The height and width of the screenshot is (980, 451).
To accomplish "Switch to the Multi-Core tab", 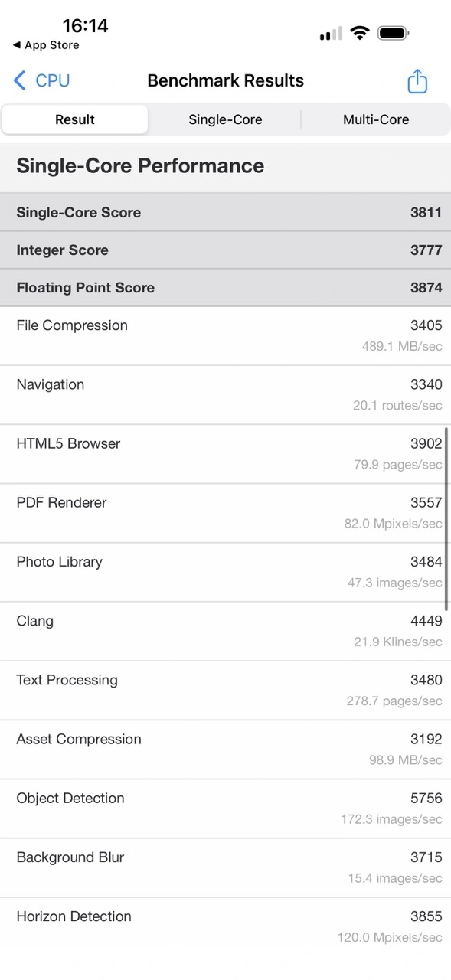I will (x=376, y=119).
